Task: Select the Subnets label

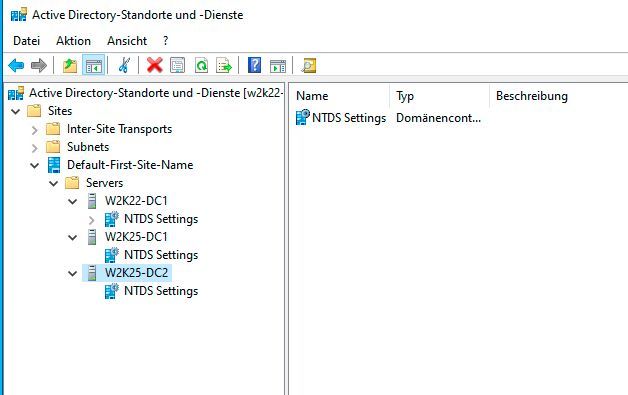Action: pyautogui.click(x=88, y=147)
